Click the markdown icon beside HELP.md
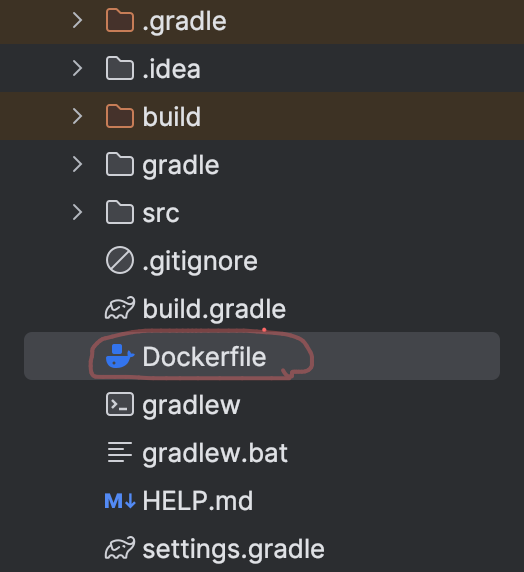The image size is (524, 572). pyautogui.click(x=120, y=500)
